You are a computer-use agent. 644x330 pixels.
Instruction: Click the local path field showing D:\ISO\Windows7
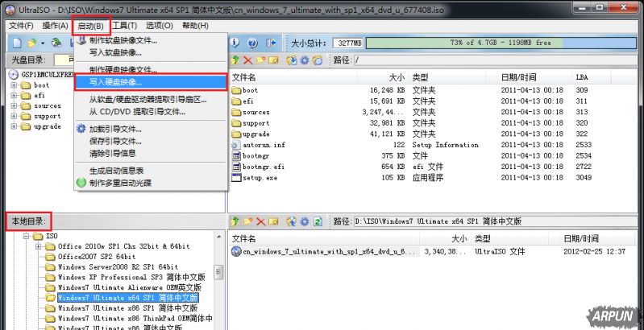[495, 221]
